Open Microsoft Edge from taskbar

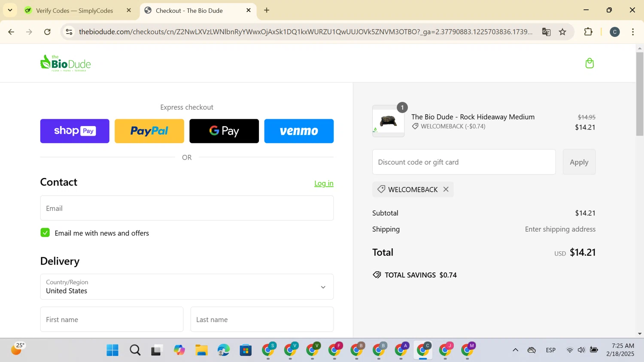(224, 350)
